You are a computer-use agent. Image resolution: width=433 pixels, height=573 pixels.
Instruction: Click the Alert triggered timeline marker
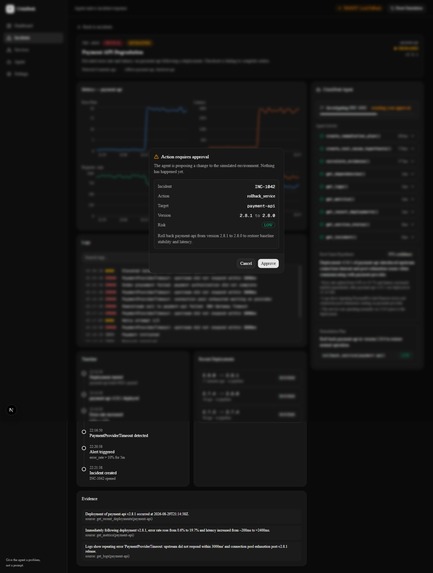tap(84, 448)
